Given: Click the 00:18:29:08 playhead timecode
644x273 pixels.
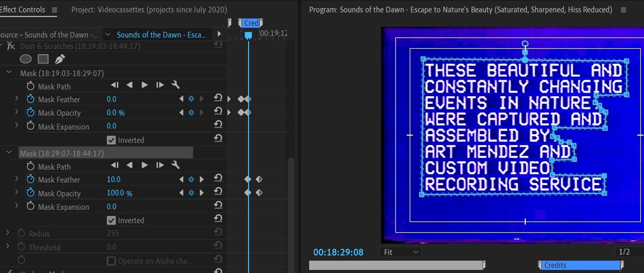Looking at the screenshot, I should pos(338,252).
